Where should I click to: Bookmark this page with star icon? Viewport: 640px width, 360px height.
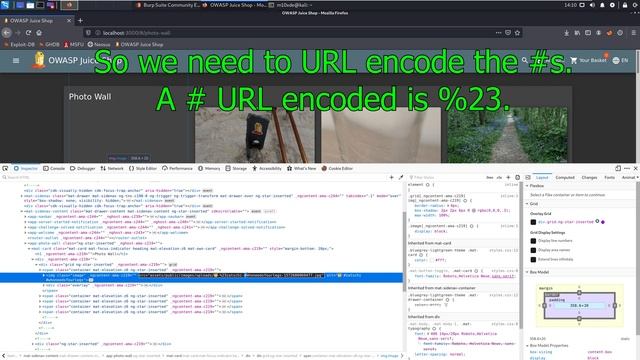point(517,33)
